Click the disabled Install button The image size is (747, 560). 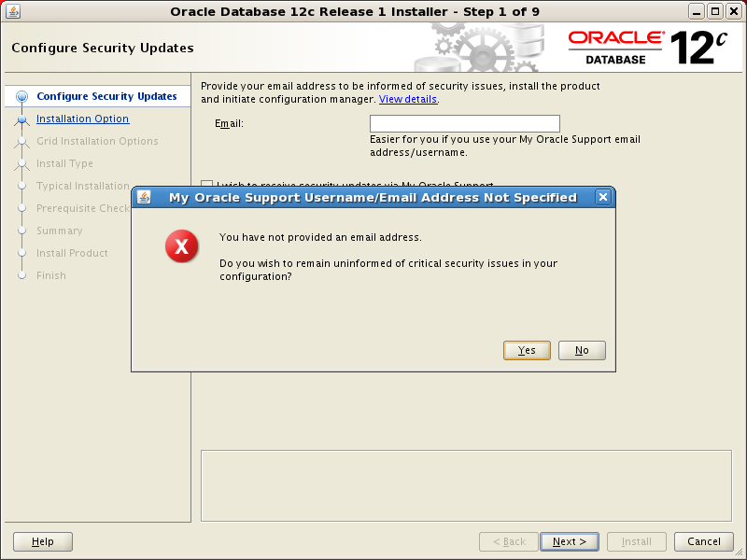[636, 541]
